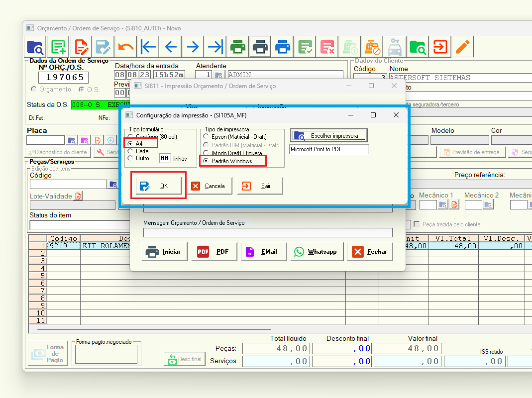Click the Microsoft Print to PDF field
The image size is (532, 398).
click(328, 149)
